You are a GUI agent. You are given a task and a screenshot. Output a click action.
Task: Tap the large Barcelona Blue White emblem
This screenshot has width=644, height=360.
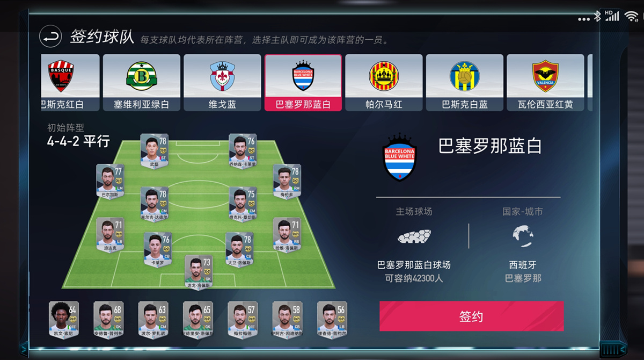coord(400,156)
